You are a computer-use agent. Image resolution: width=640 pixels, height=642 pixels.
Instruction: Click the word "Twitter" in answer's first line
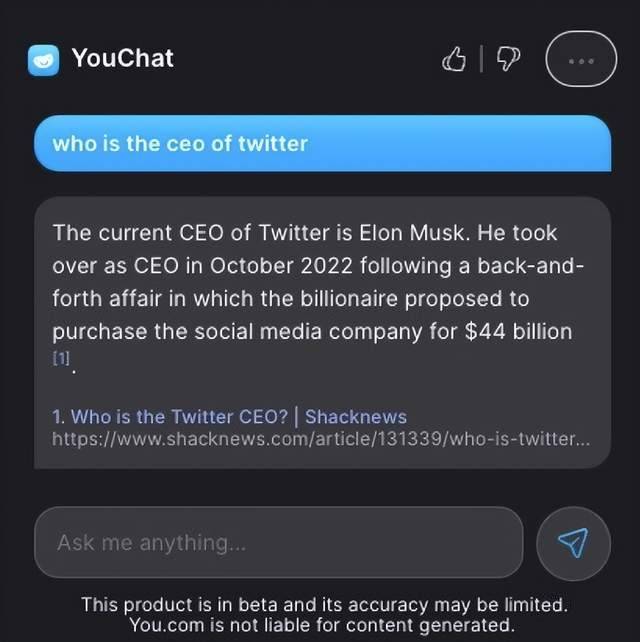click(296, 233)
